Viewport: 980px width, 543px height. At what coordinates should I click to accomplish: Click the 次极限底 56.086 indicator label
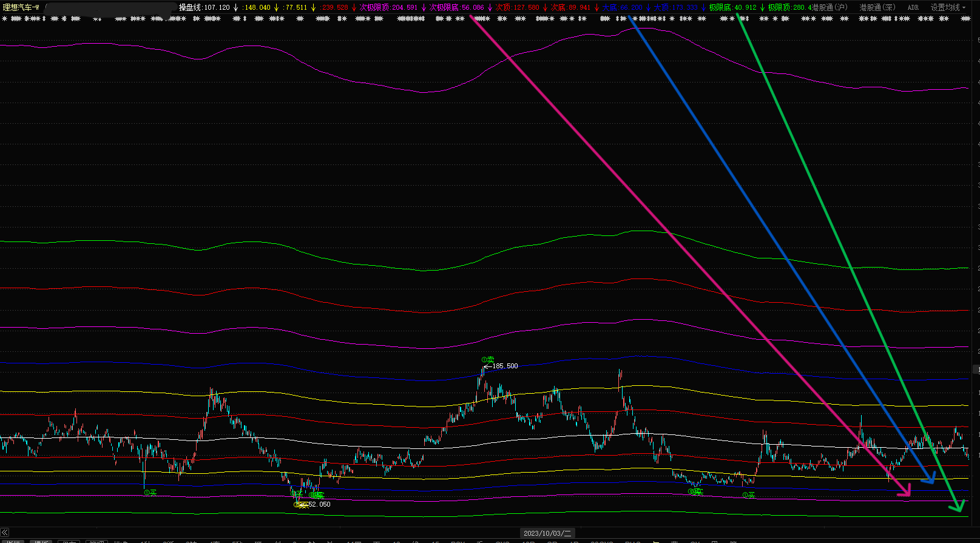(x=457, y=7)
